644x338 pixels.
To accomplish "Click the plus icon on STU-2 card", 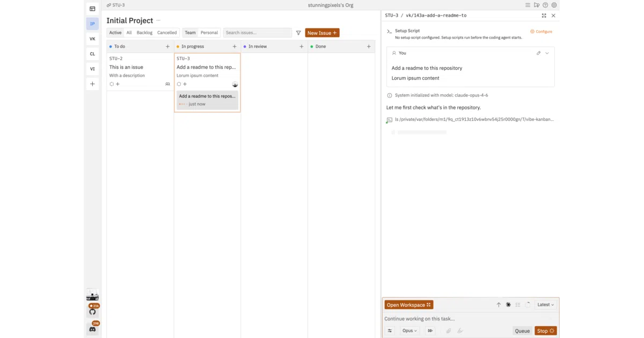I will point(118,84).
